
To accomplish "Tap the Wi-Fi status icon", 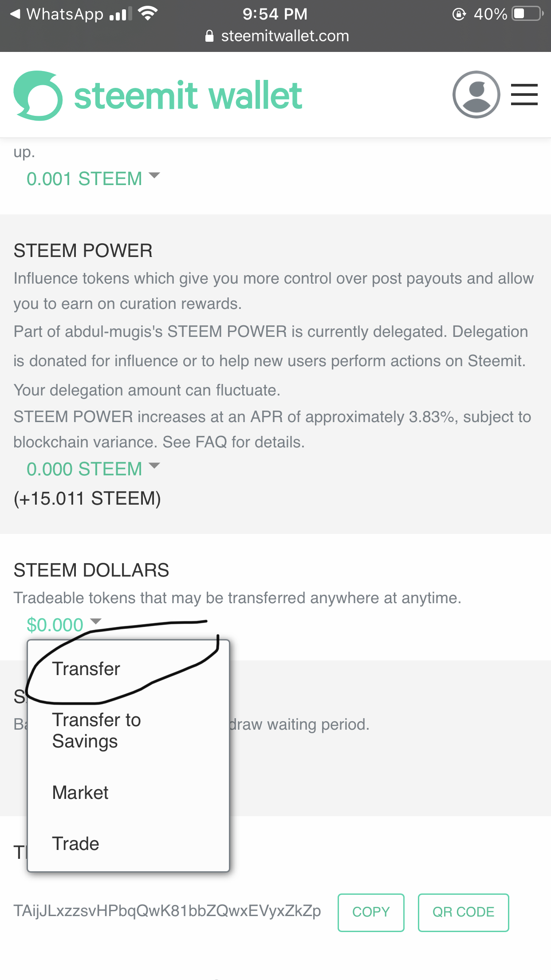I will pos(148,14).
